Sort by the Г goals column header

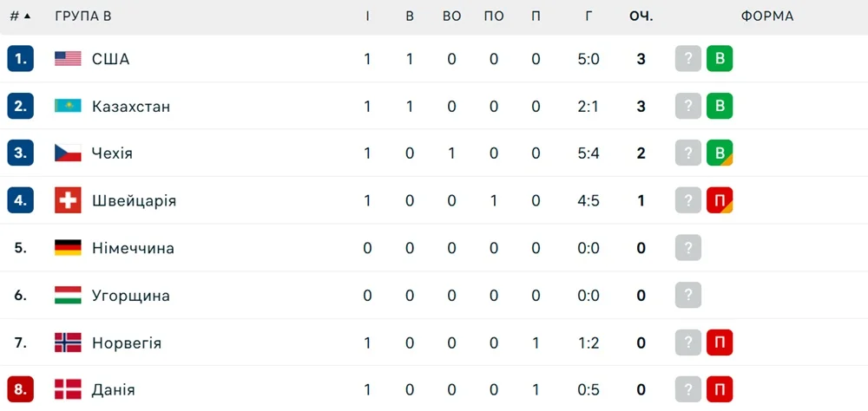[x=589, y=16]
